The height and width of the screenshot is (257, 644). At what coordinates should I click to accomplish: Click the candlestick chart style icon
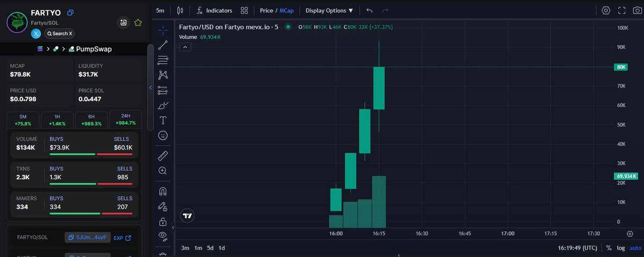click(180, 10)
